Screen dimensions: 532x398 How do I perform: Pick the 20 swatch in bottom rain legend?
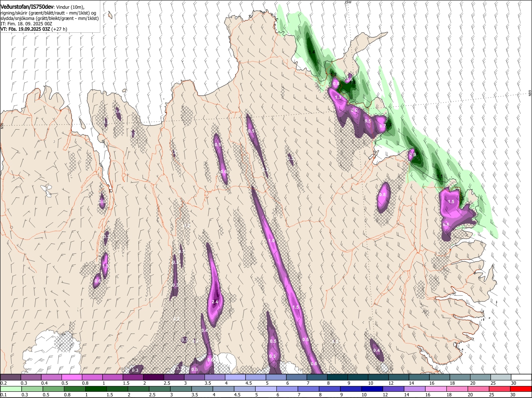pyautogui.click(x=479, y=389)
